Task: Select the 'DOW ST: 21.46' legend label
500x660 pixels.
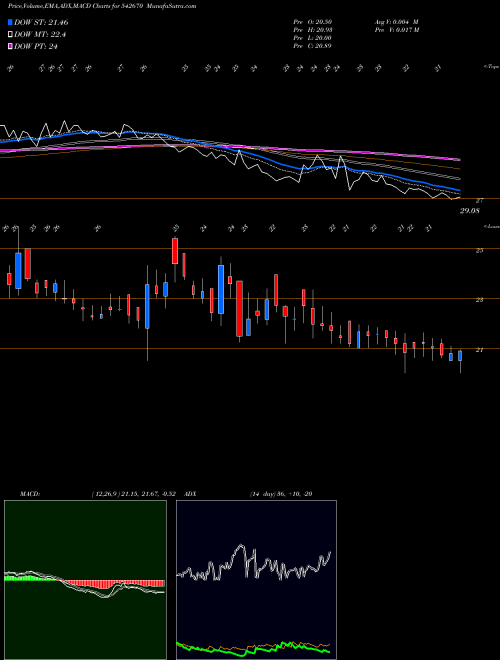Action: point(41,22)
